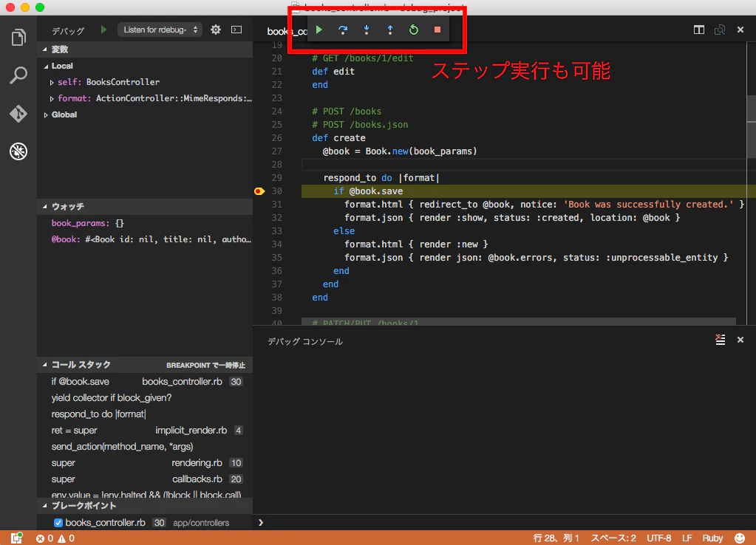Open the Listen for rdebug configuration dropdown
This screenshot has height=545, width=756.
160,30
